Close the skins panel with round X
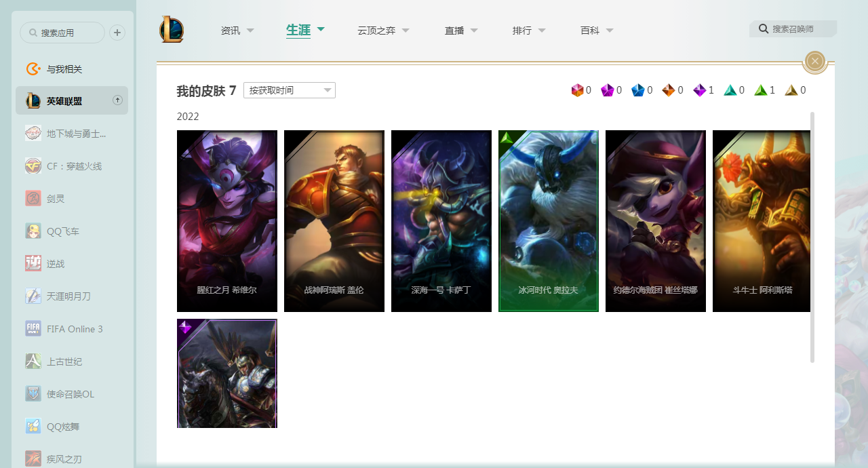This screenshot has height=468, width=868. [815, 62]
